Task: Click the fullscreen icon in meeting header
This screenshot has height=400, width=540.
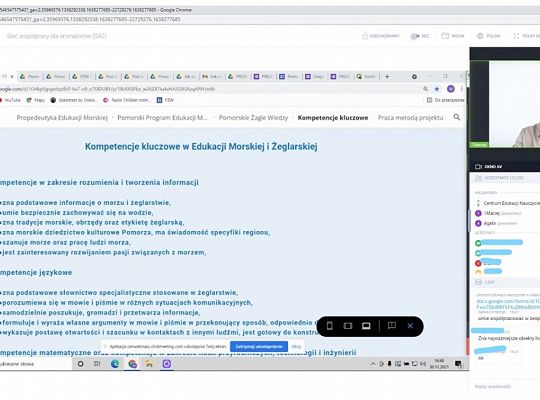Action: [x=516, y=36]
